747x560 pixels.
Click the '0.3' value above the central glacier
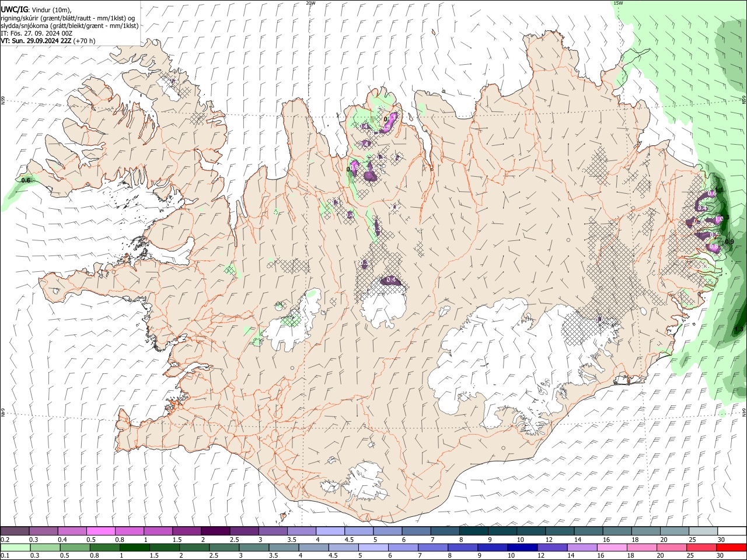click(364, 264)
